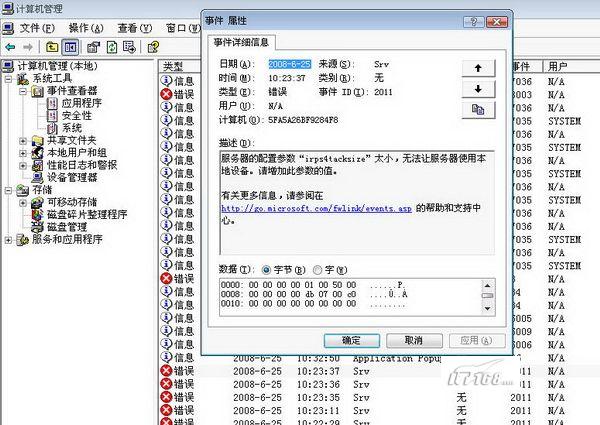The image size is (600, 425).
Task: Toggle the Show/Hide Console Tree icon
Action: (x=71, y=46)
